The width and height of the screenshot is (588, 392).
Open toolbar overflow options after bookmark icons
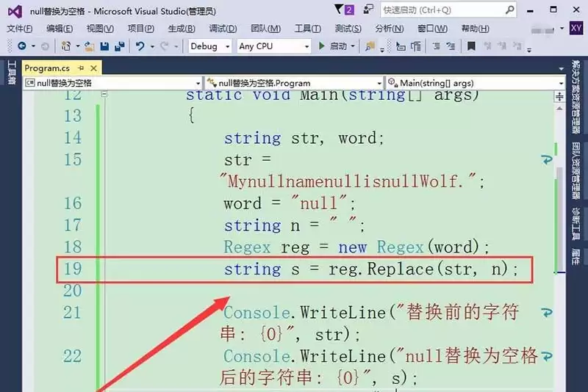[x=529, y=50]
